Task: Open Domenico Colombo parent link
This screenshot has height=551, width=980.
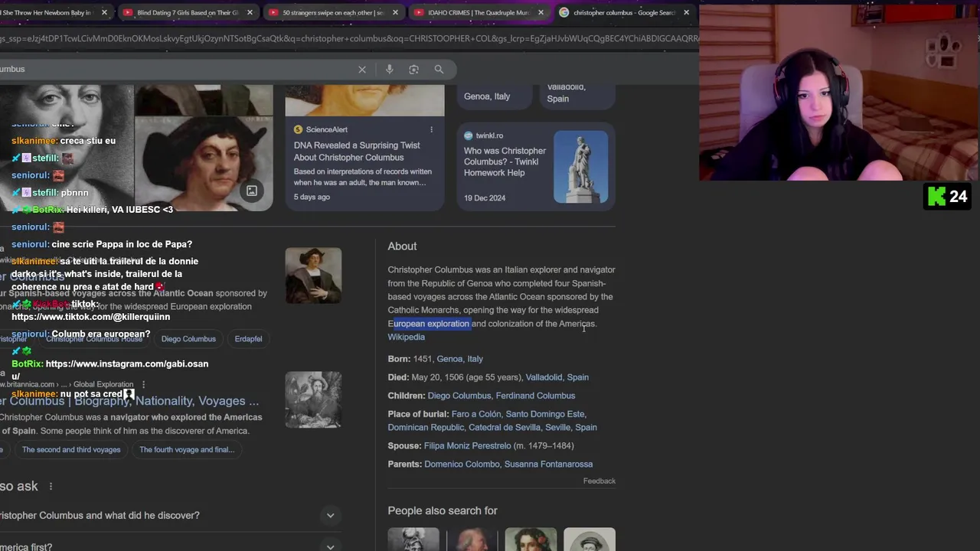Action: pyautogui.click(x=462, y=464)
